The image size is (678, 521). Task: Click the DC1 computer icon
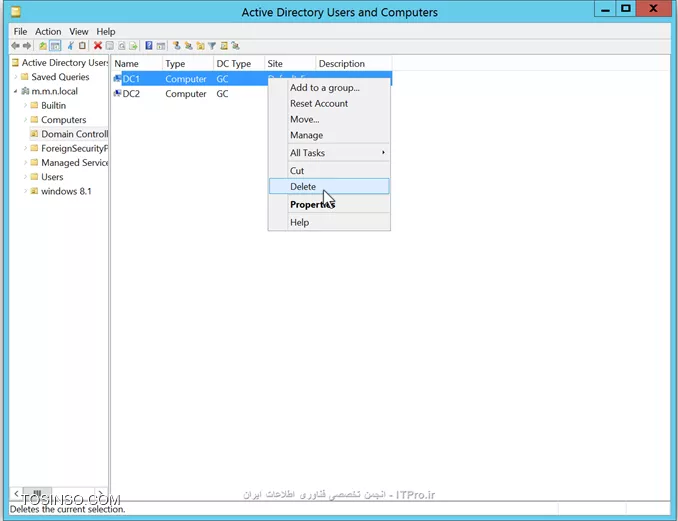[x=117, y=79]
